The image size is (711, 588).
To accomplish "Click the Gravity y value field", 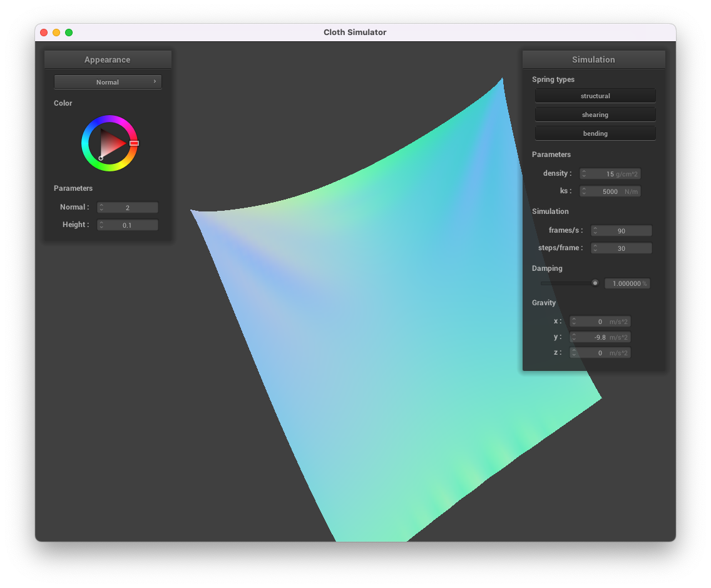I will point(600,337).
